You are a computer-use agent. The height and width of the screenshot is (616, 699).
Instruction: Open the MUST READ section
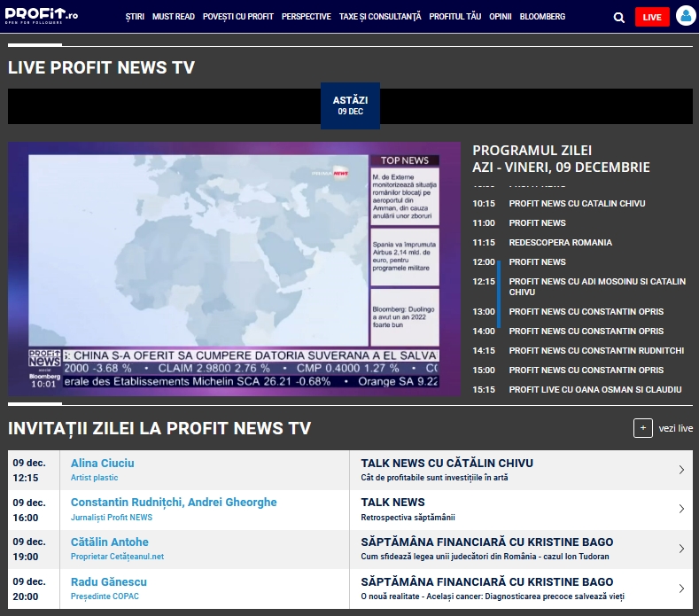[x=174, y=17]
